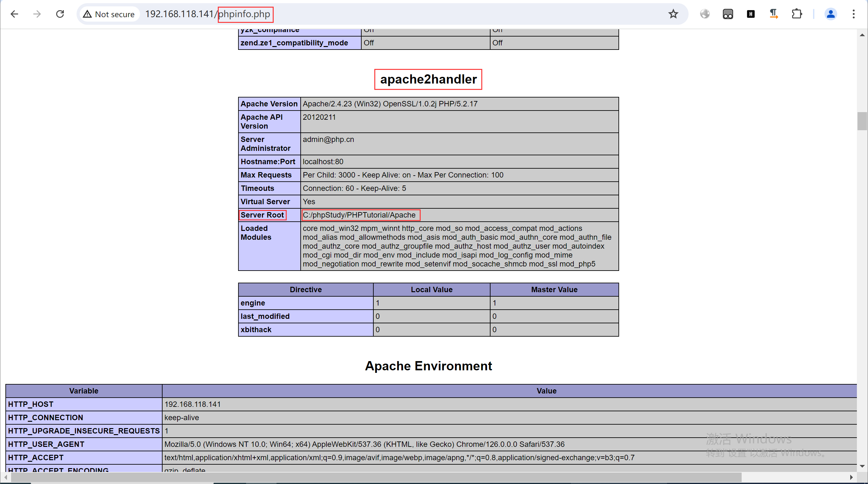This screenshot has height=484, width=868.
Task: Click the localhost:80 hostname value
Action: [323, 161]
